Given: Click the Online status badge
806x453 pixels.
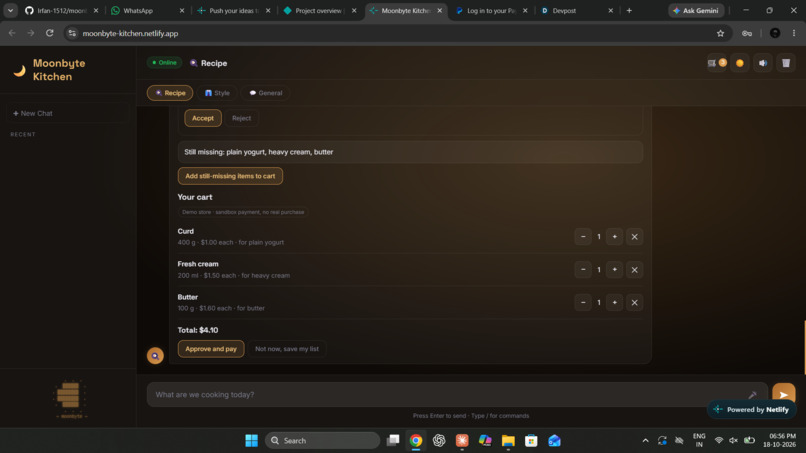Looking at the screenshot, I should [164, 63].
